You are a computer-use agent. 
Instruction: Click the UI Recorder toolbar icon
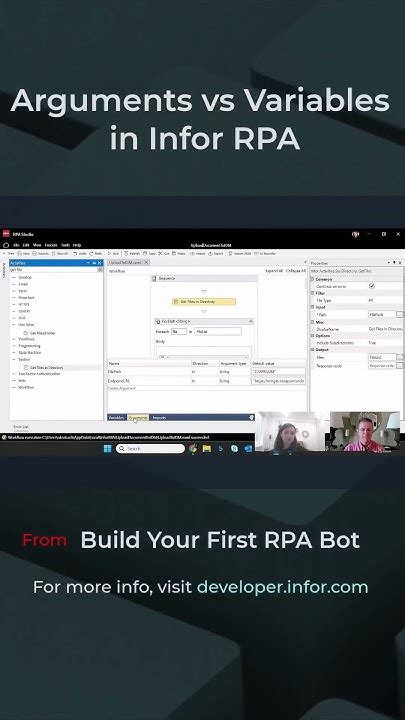pos(265,253)
